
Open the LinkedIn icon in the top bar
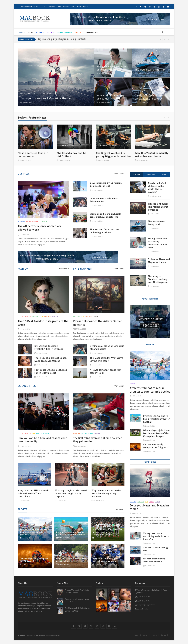(x=168, y=7)
